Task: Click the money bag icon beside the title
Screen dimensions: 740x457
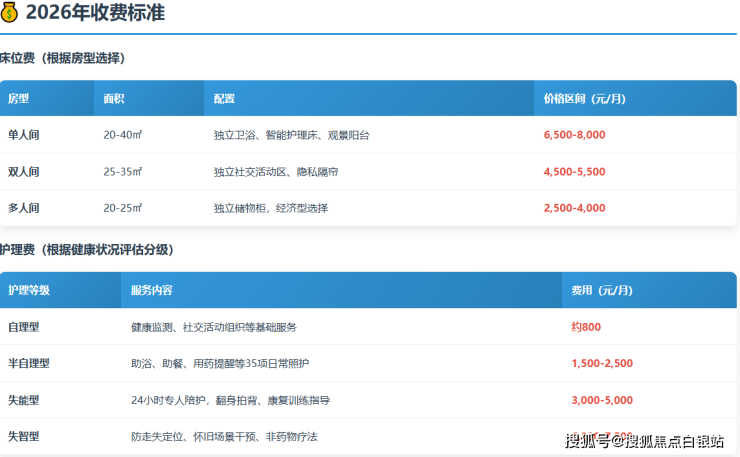Action: pyautogui.click(x=10, y=13)
